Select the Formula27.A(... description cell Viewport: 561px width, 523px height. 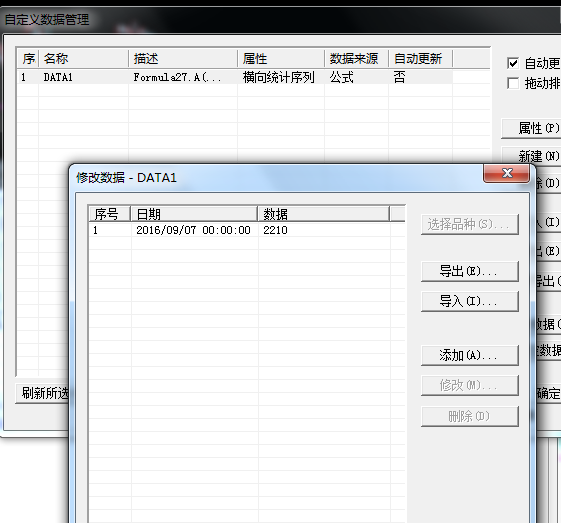(x=177, y=77)
